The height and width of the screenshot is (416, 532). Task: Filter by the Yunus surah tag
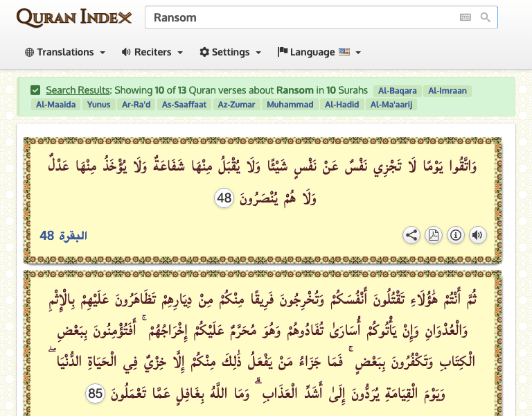click(x=99, y=105)
